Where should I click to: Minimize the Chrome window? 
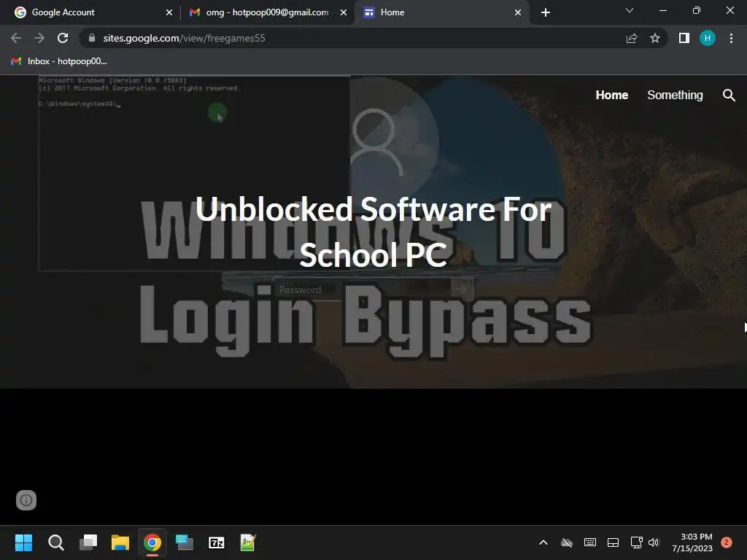(x=663, y=10)
